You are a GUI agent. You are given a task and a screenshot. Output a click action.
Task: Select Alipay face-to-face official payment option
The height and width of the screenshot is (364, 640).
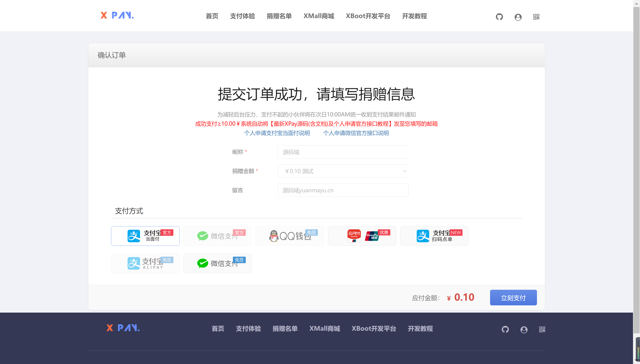[145, 236]
